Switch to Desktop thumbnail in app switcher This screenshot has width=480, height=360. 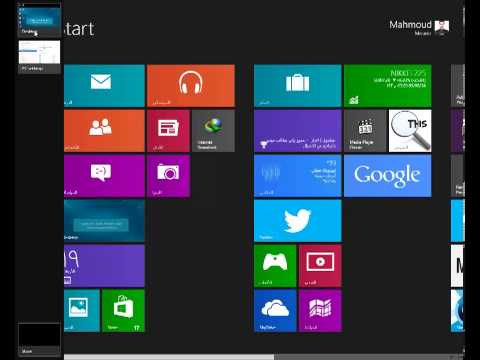point(39,20)
